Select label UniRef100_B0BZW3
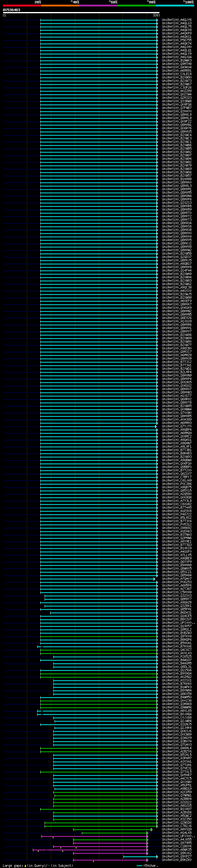The image size is (197, 868). click(x=176, y=633)
